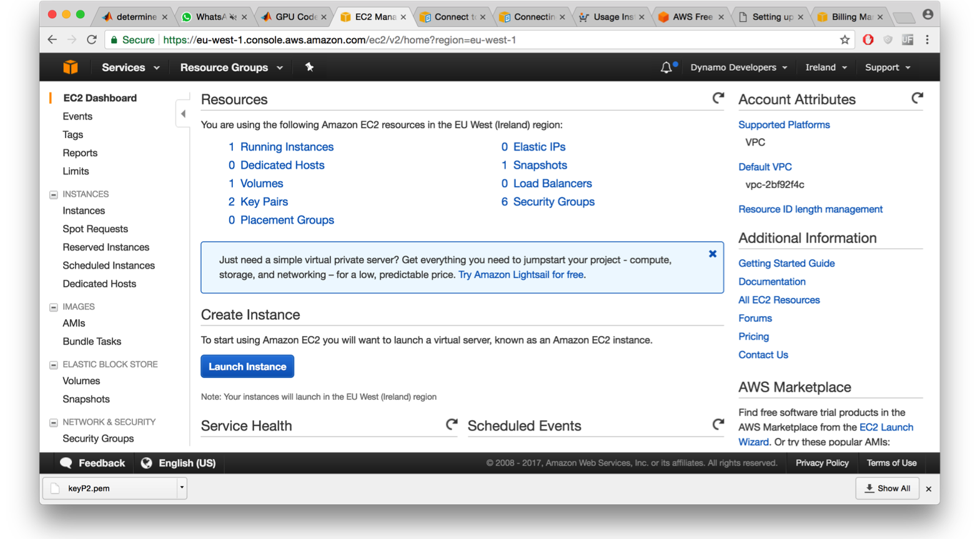This screenshot has width=980, height=539.
Task: Refresh the Account Attributes panel
Action: (x=917, y=98)
